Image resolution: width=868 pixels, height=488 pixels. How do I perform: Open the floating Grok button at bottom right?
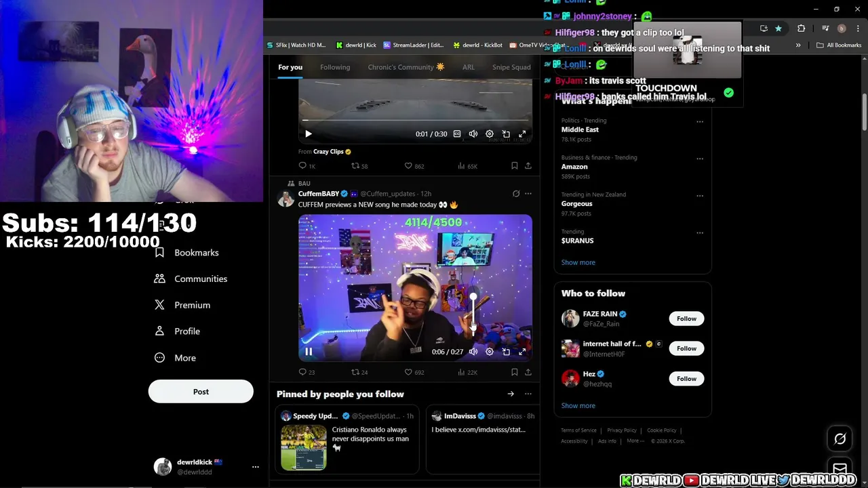840,439
